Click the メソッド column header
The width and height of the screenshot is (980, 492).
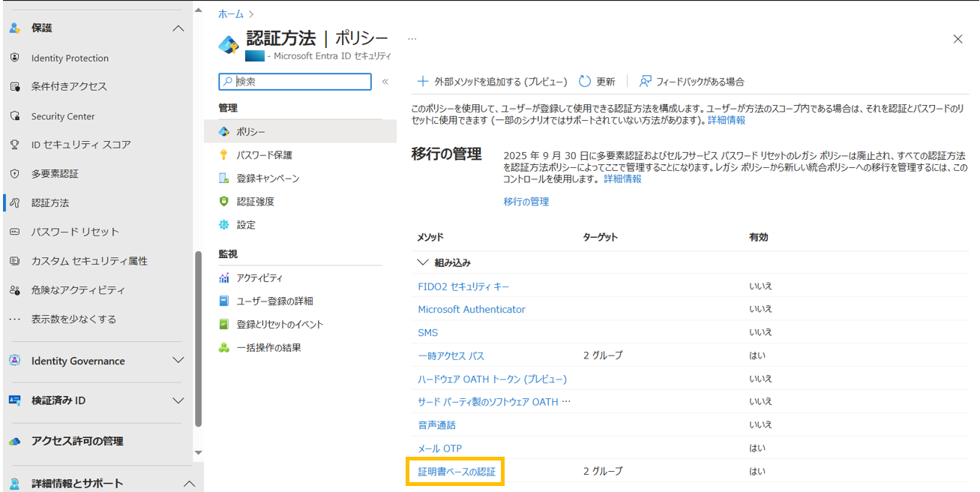click(430, 237)
